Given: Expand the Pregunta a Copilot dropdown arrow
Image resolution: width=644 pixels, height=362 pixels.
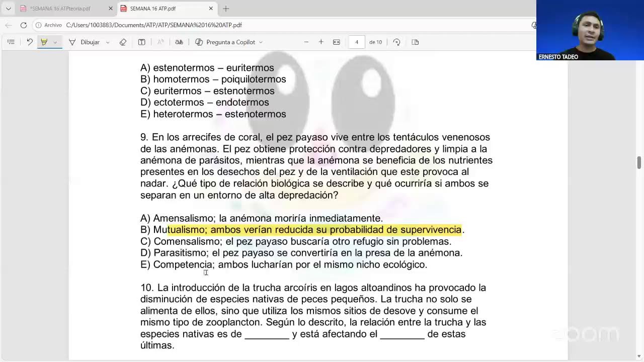Looking at the screenshot, I should pos(261,42).
